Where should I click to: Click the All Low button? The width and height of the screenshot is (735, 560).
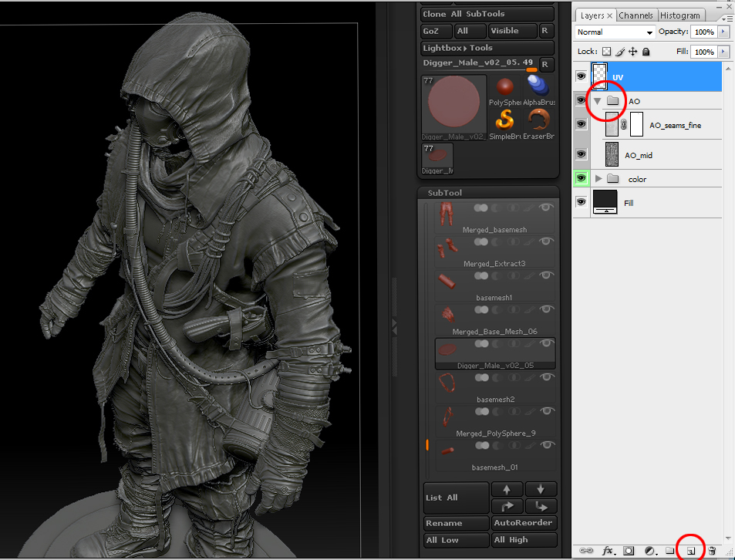[x=456, y=540]
